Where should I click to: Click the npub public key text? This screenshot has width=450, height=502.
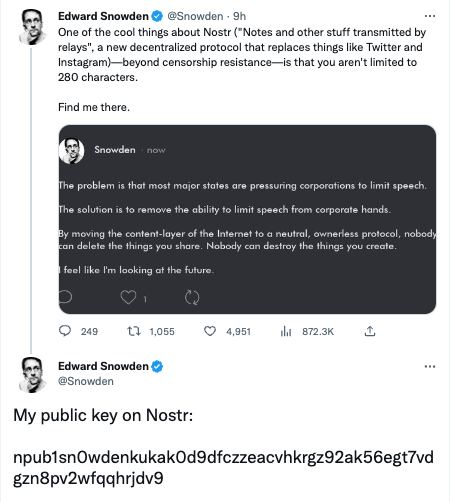click(x=223, y=467)
